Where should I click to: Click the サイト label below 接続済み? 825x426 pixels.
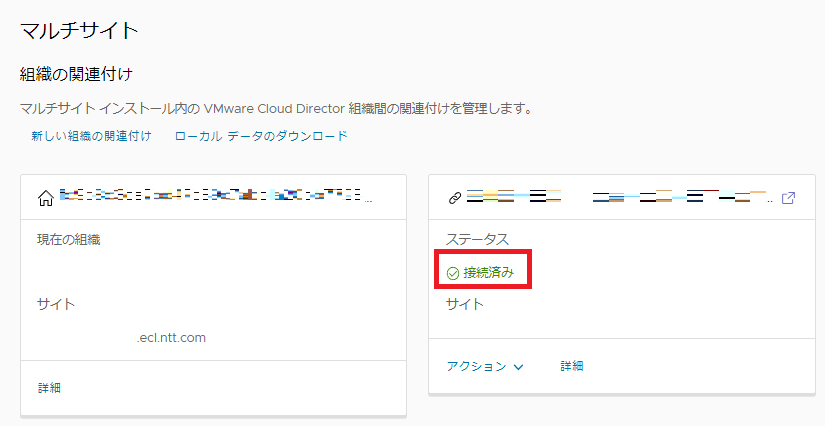pyautogui.click(x=465, y=304)
